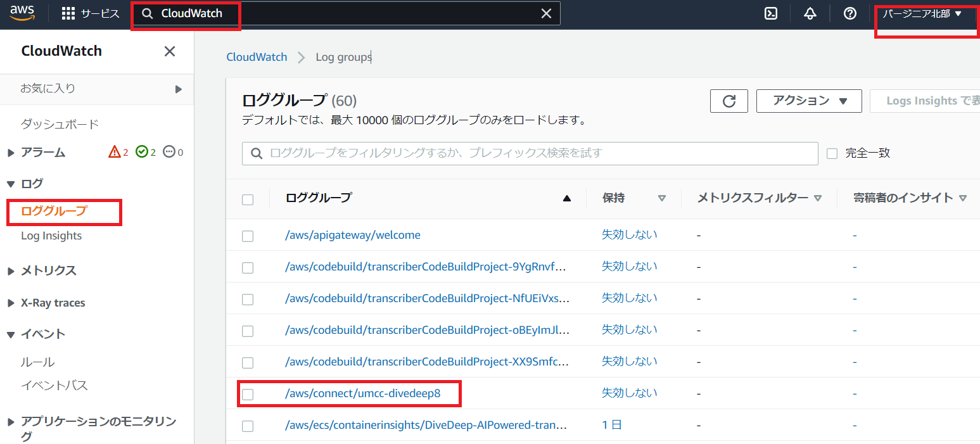
Task: Open transcriberCodeBuildProject-XX9Smfc log group
Action: coord(427,362)
